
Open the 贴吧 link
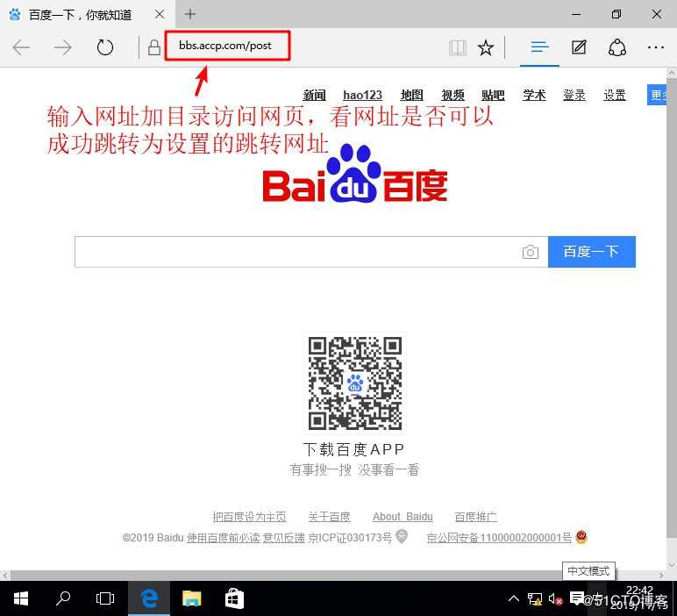pyautogui.click(x=493, y=95)
